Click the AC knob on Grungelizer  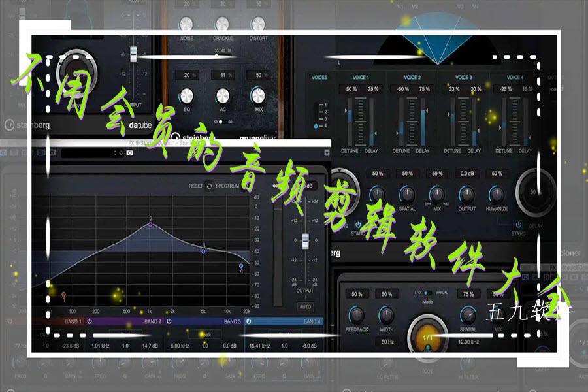click(x=223, y=95)
